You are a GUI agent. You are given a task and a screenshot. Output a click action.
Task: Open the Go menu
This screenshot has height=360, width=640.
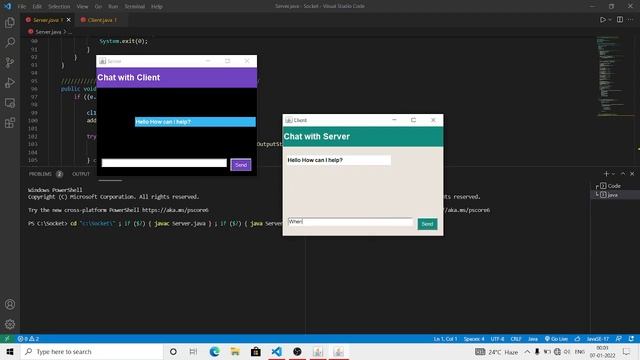point(98,7)
